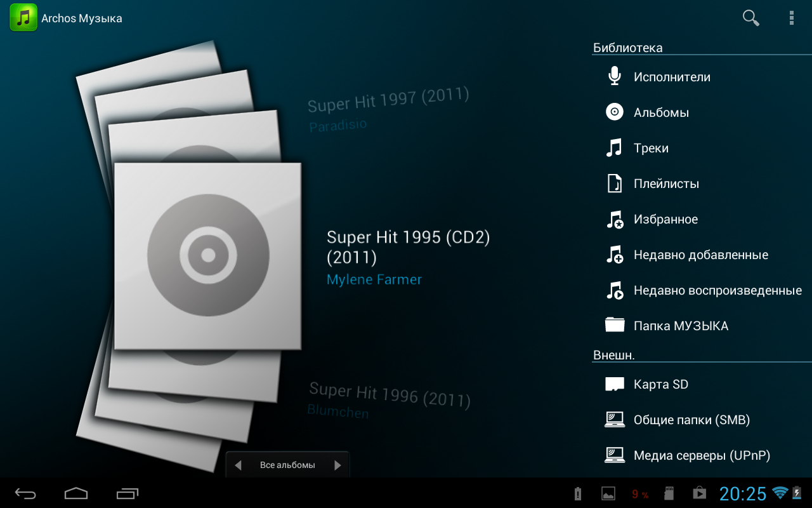The height and width of the screenshot is (508, 812).
Task: Tap the search magnifier icon
Action: pyautogui.click(x=751, y=18)
